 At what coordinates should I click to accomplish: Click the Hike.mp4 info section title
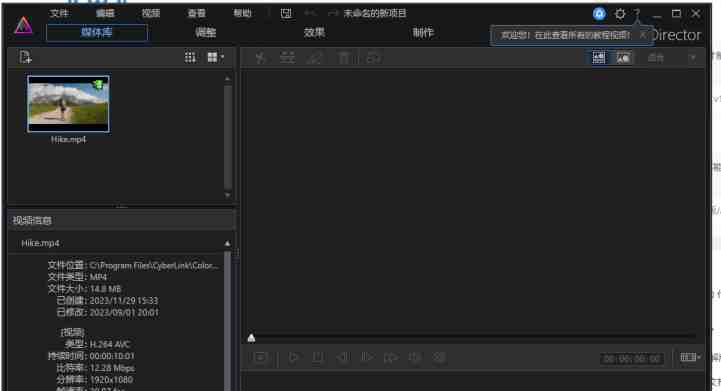[40, 243]
